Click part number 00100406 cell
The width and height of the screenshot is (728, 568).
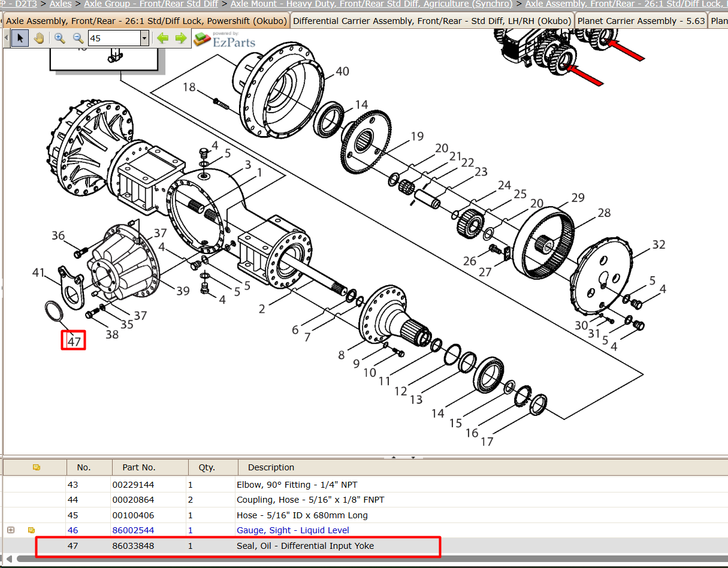(x=134, y=515)
